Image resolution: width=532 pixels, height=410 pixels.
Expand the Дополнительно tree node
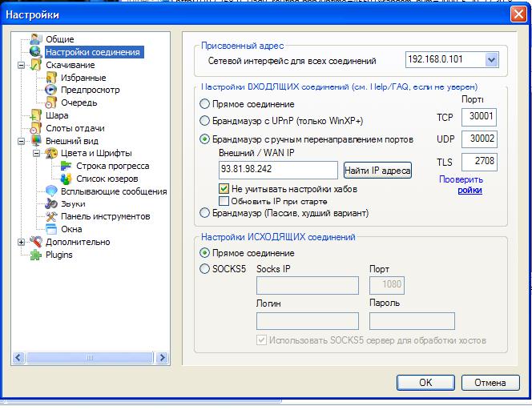click(x=21, y=242)
